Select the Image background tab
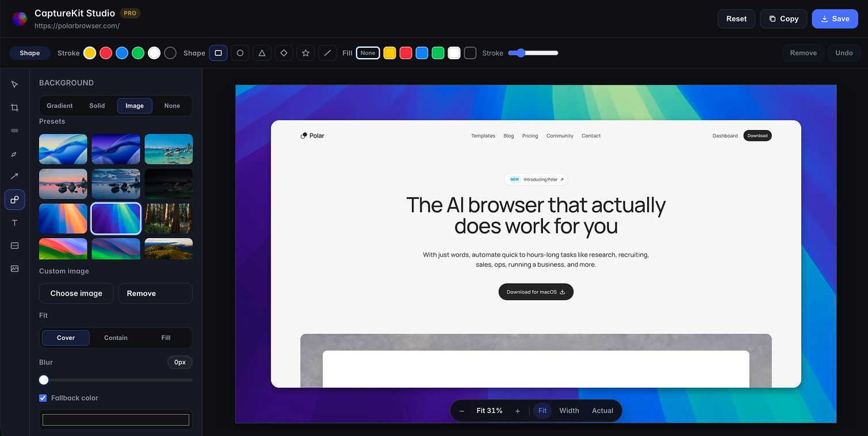 coord(135,106)
